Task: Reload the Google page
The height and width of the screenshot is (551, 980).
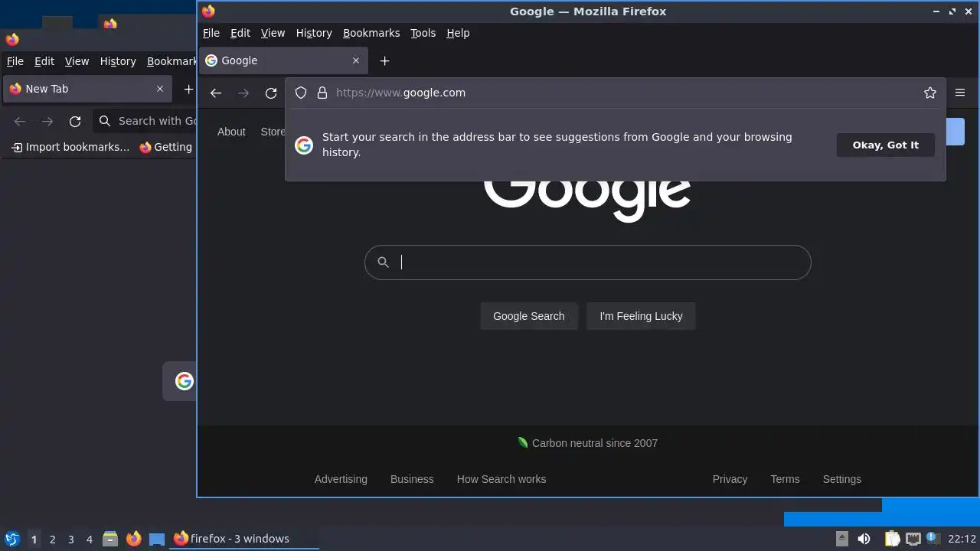Action: 271,93
